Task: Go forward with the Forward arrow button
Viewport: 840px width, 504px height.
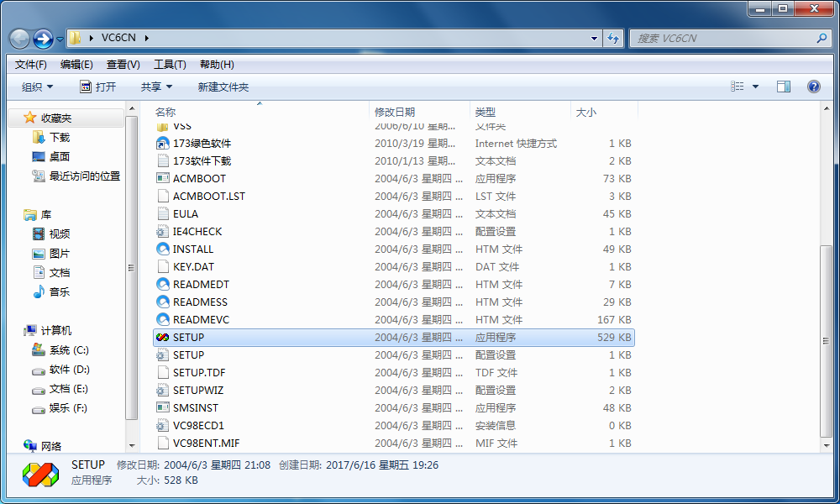Action: [43, 39]
